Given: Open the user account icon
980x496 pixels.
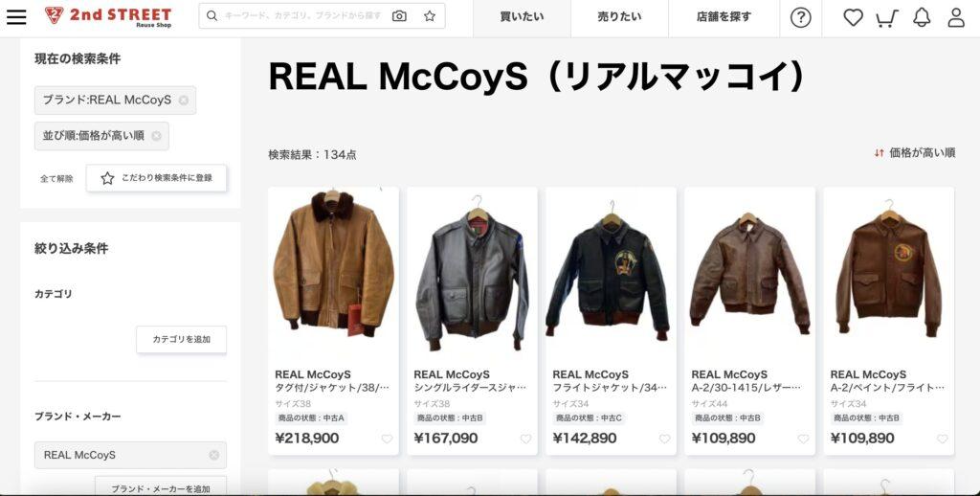Looking at the screenshot, I should tap(956, 17).
